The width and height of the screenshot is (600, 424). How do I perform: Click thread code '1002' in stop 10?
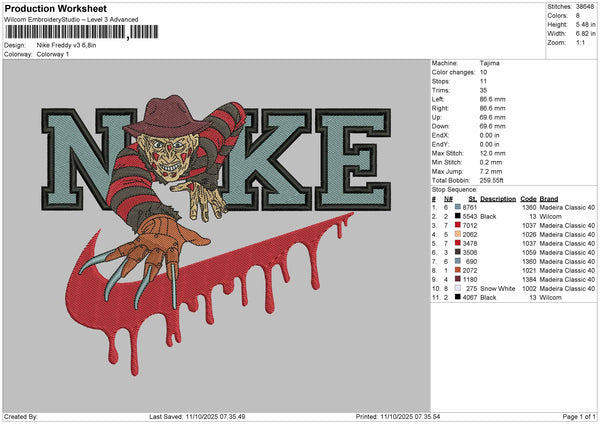[529, 288]
